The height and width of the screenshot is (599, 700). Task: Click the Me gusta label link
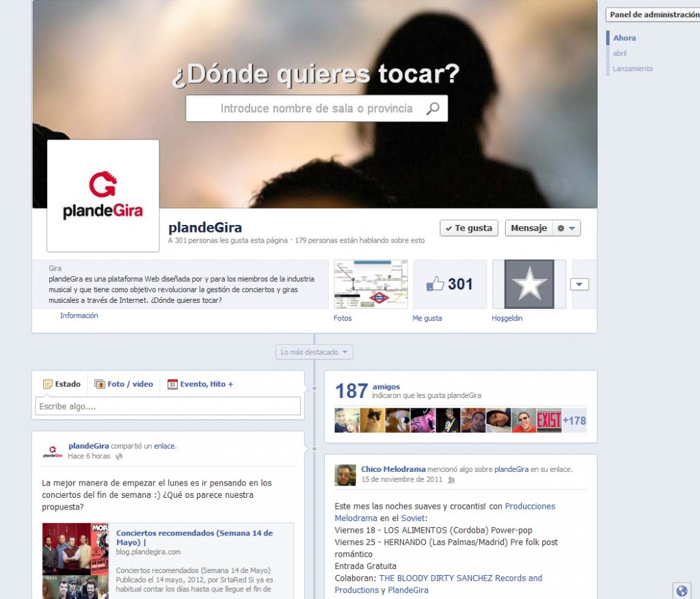coord(427,318)
